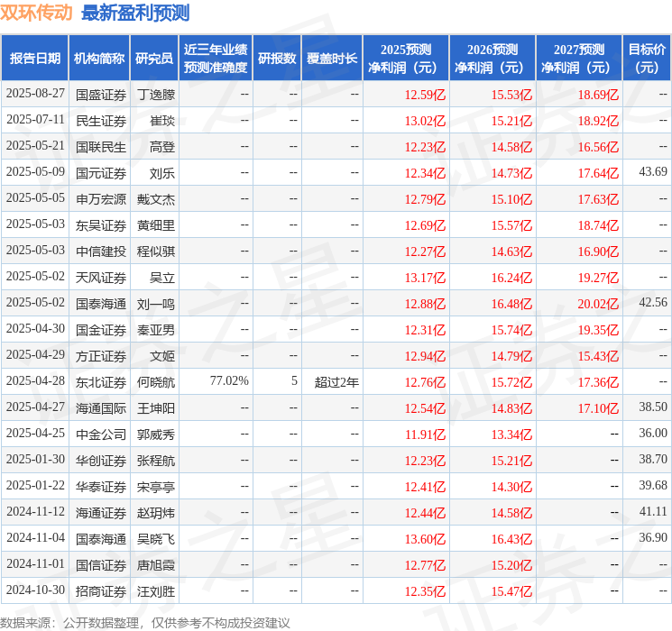Select the 12.59亿 profit value
This screenshot has width=672, height=631.
coord(425,95)
